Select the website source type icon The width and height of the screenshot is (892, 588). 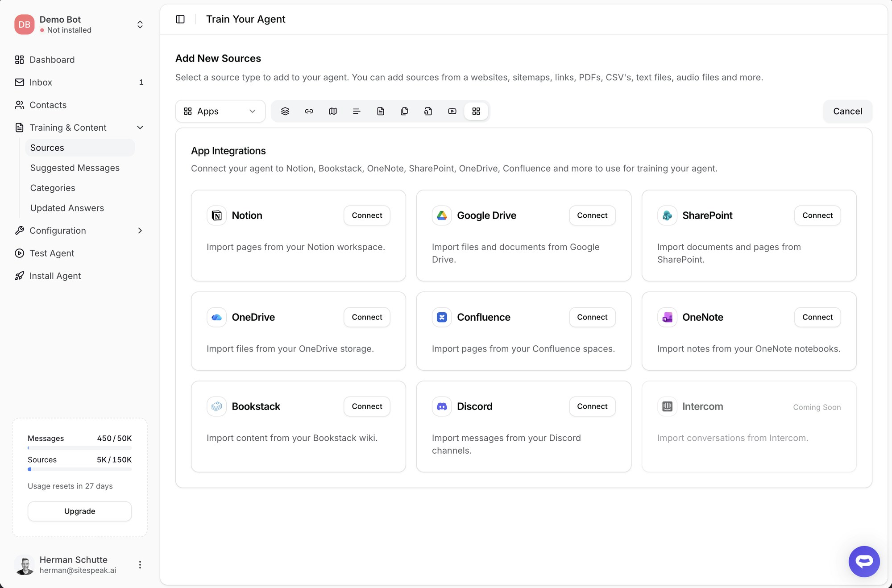pyautogui.click(x=285, y=111)
